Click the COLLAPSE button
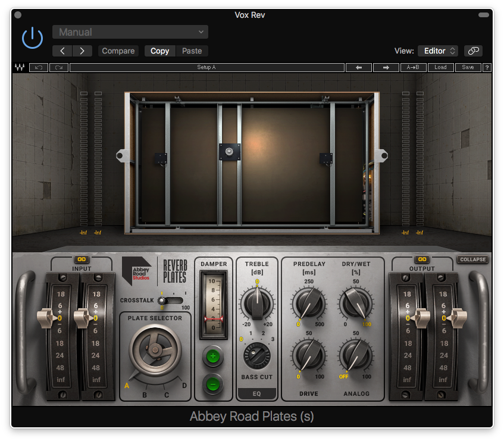Viewport: 504px width, 441px height. point(473,259)
